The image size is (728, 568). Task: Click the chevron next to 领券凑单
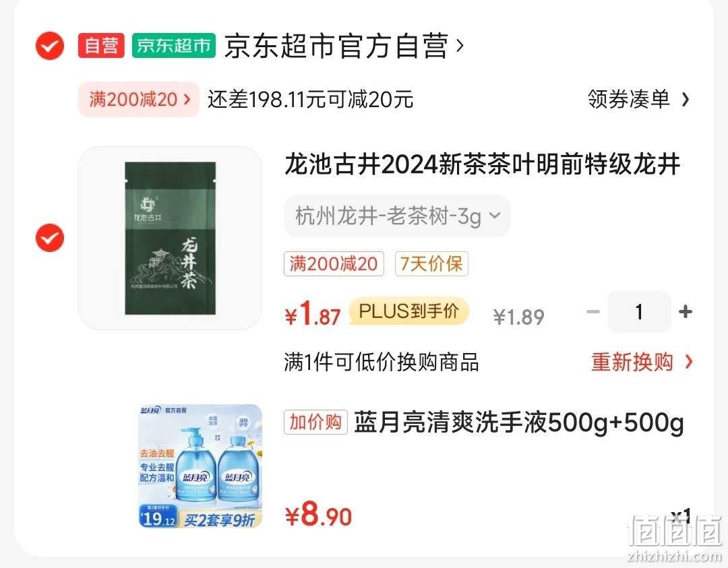[x=686, y=99]
